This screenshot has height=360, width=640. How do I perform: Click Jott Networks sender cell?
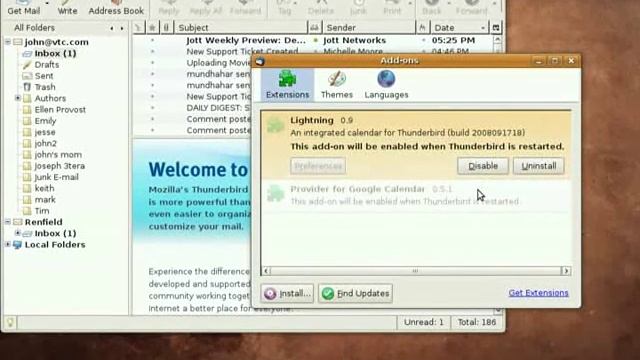pyautogui.click(x=354, y=40)
